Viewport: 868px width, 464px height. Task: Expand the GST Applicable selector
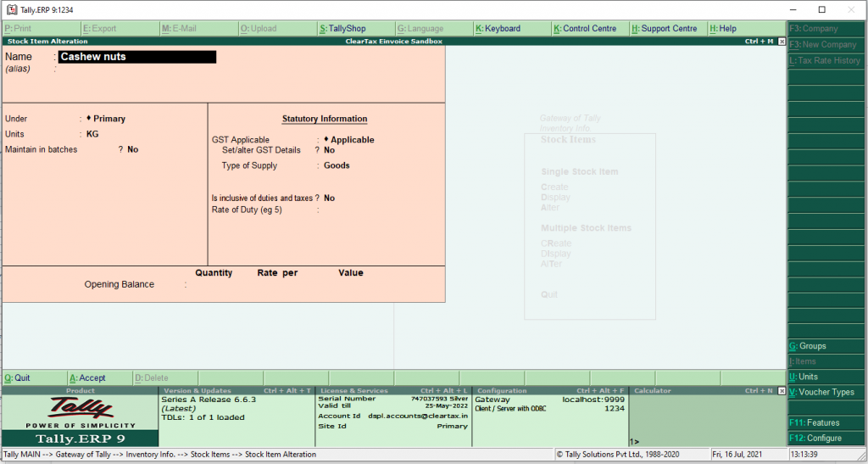point(348,139)
